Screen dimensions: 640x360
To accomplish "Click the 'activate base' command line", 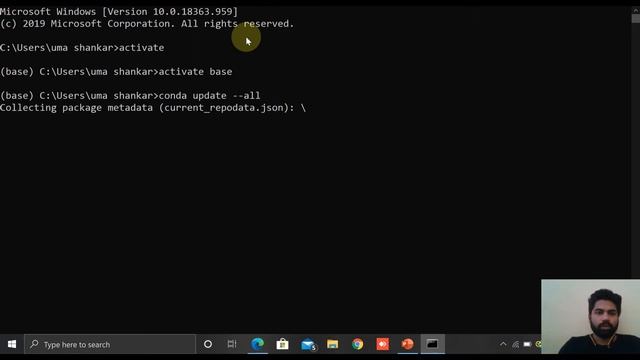I will [x=116, y=72].
